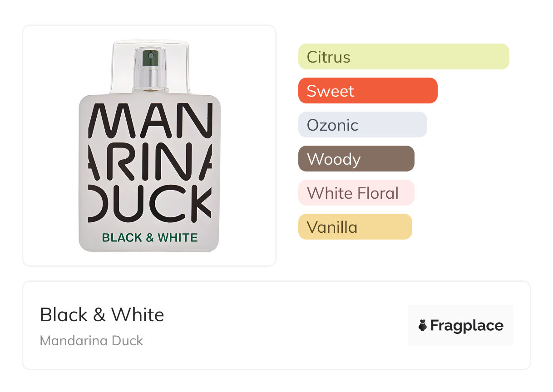Select the White Floral accord bar
This screenshot has height=392, width=553.
[356, 193]
